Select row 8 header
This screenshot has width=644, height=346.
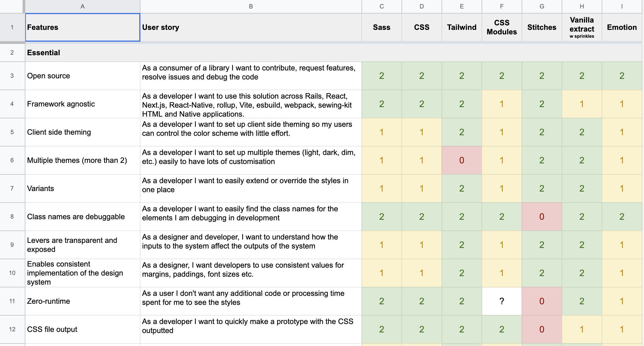coord(12,217)
